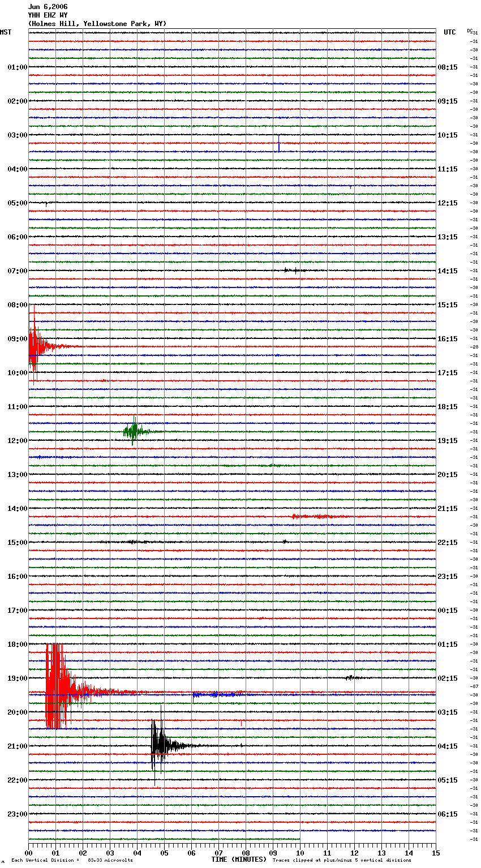Select the 18:00 MST time label
The image size is (481, 868).
coord(17,644)
